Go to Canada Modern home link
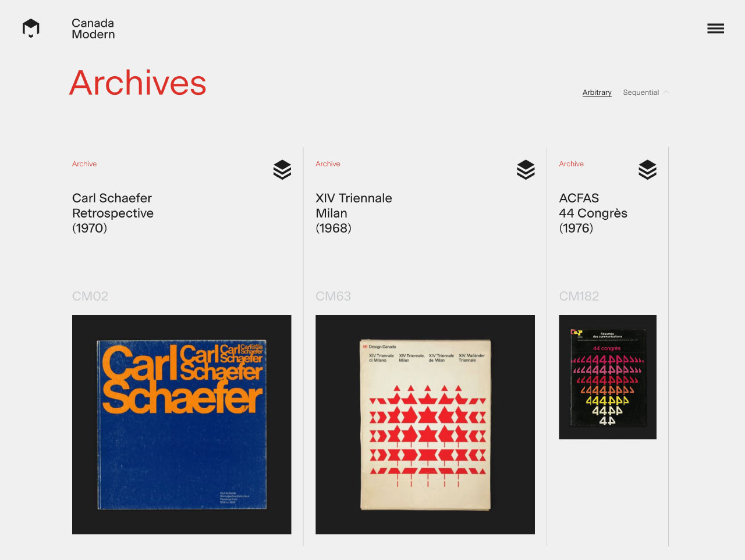745x560 pixels. click(93, 28)
